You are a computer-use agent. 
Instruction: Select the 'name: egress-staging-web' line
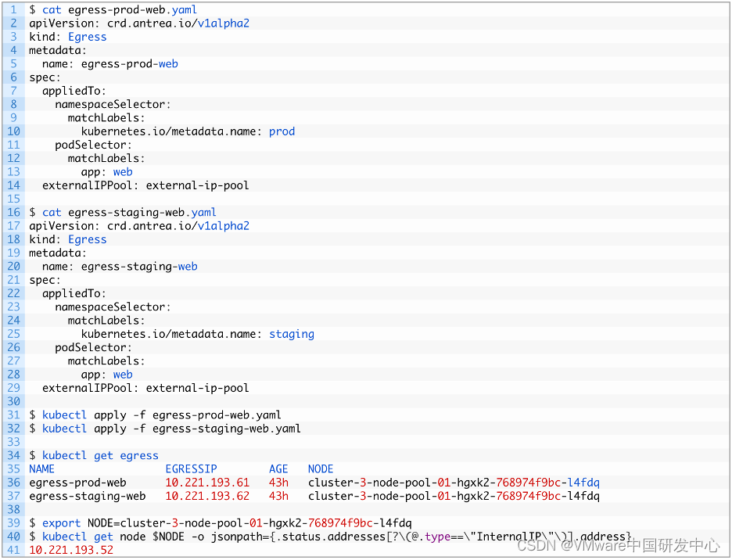pyautogui.click(x=120, y=267)
